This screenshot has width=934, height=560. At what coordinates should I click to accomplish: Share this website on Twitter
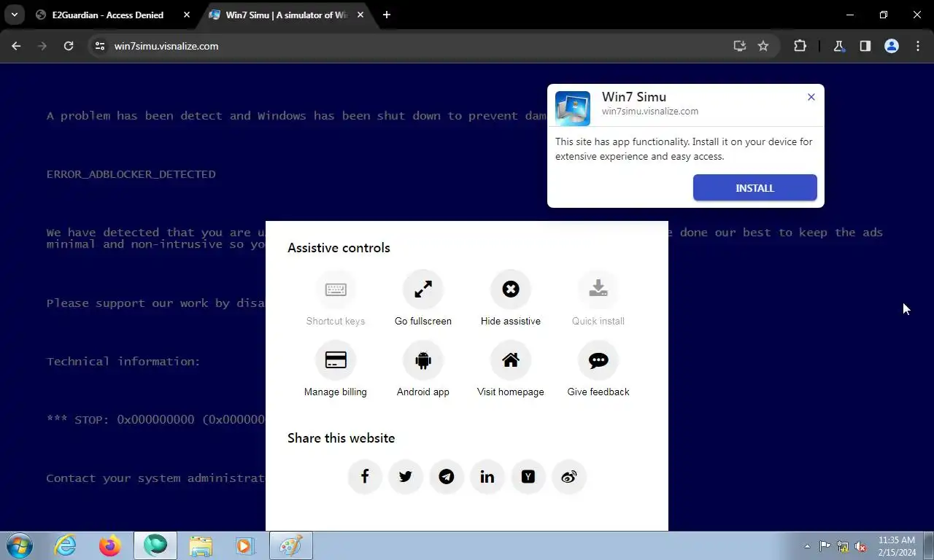coord(406,477)
